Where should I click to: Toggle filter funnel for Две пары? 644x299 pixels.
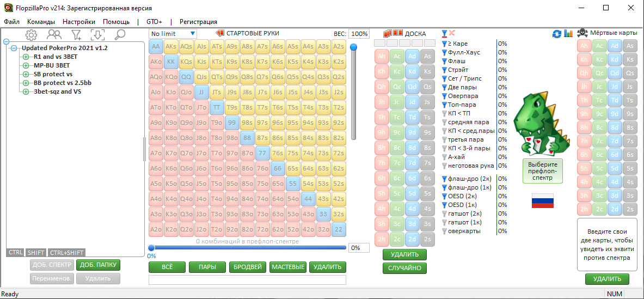pyautogui.click(x=444, y=87)
